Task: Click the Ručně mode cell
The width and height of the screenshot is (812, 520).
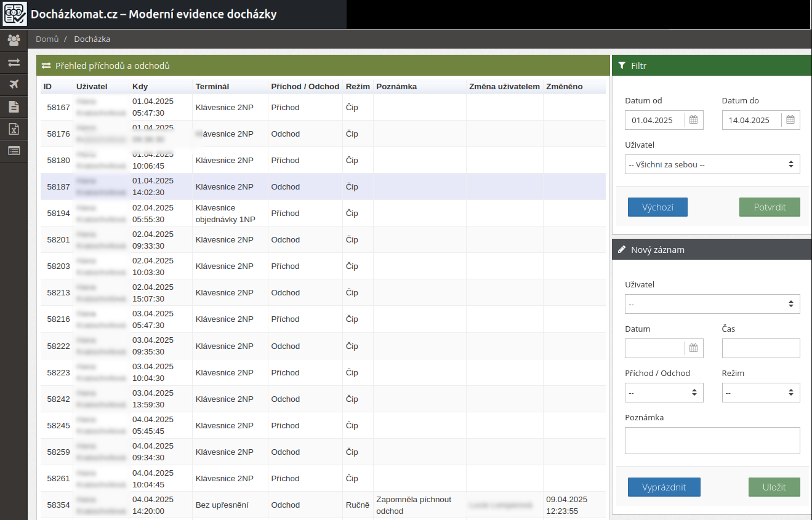Action: [x=358, y=505]
